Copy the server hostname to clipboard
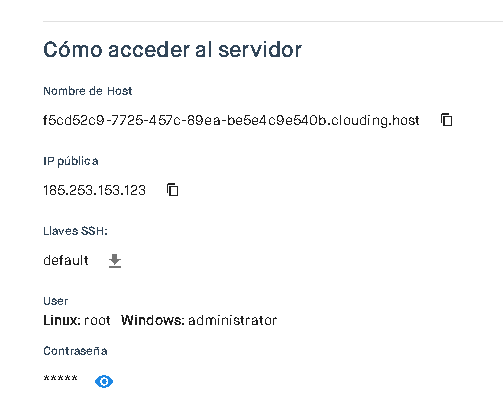Screen dimensions: 503x412 pyautogui.click(x=447, y=120)
